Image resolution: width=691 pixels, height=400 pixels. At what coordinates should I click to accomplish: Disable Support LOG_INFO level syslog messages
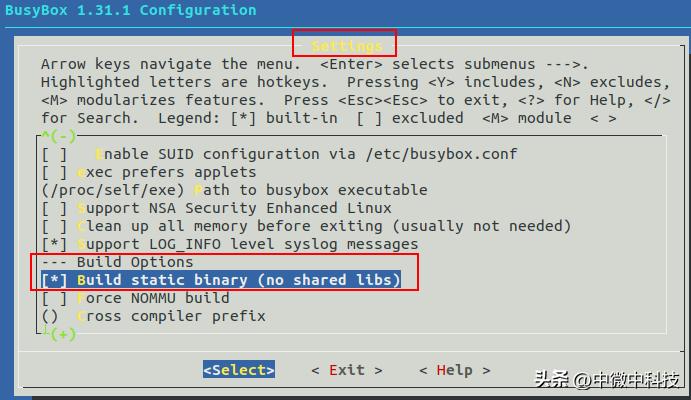click(x=230, y=244)
